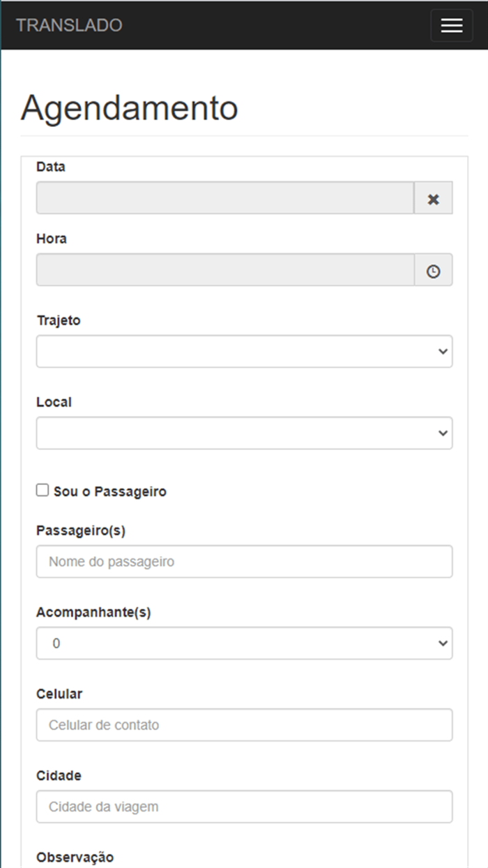Open the hamburger navigation menu

point(451,26)
